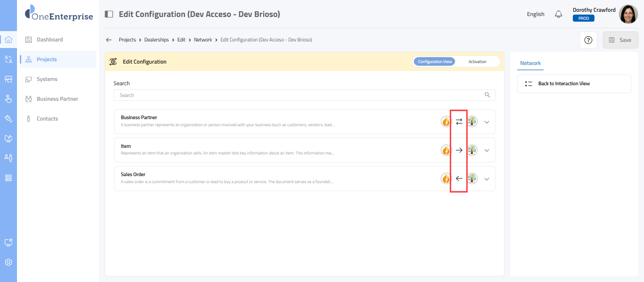This screenshot has width=644, height=282.
Task: Collapse the sidebar panel toggle icon
Action: coord(109,14)
